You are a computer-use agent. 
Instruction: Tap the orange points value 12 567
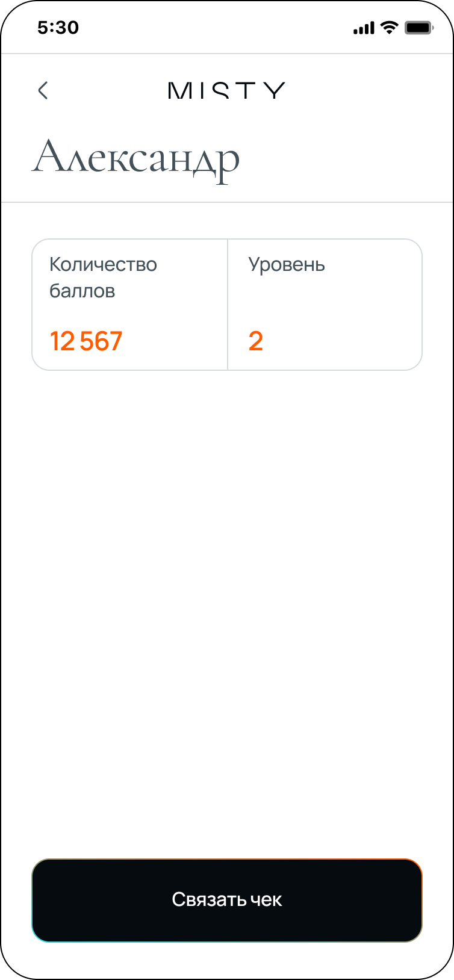pos(86,340)
